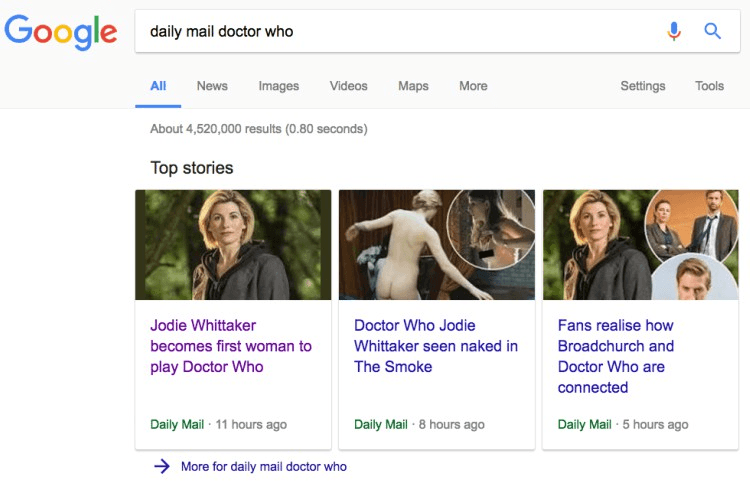Expand the Tools filter options
750x484 pixels.
point(709,86)
